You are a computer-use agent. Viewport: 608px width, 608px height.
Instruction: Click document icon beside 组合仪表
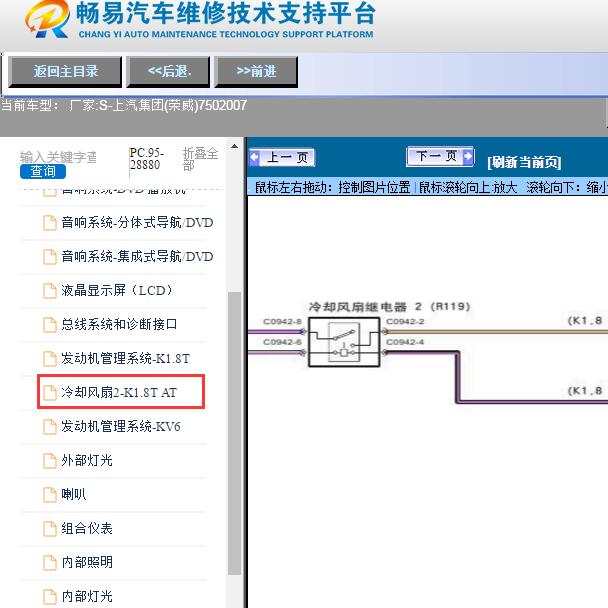tap(50, 529)
